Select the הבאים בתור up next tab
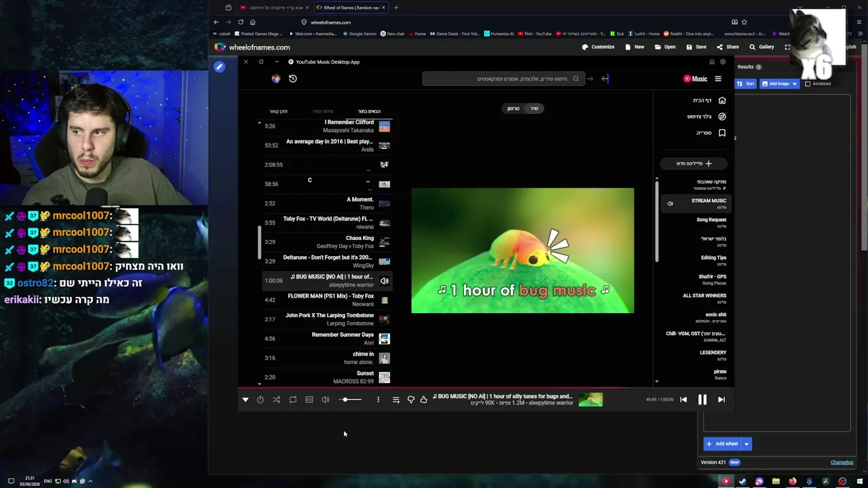Screen dimensions: 868x488 pos(369,111)
